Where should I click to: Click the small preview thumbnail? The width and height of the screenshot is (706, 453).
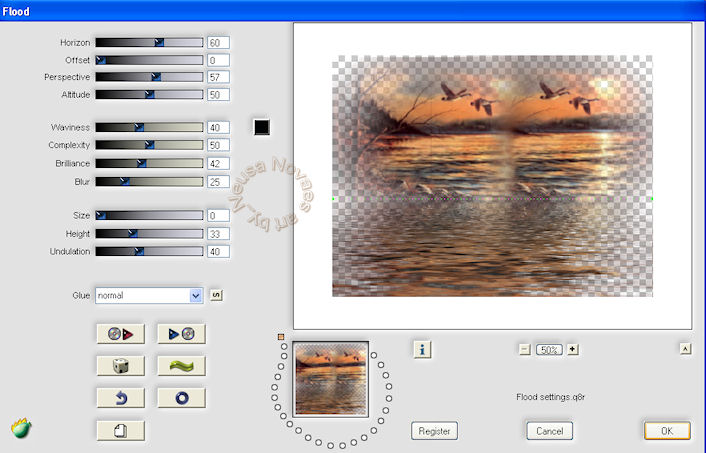pyautogui.click(x=330, y=379)
